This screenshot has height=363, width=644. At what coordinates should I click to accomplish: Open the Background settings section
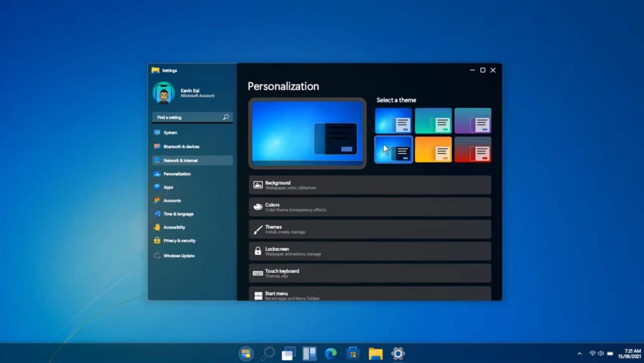point(369,185)
